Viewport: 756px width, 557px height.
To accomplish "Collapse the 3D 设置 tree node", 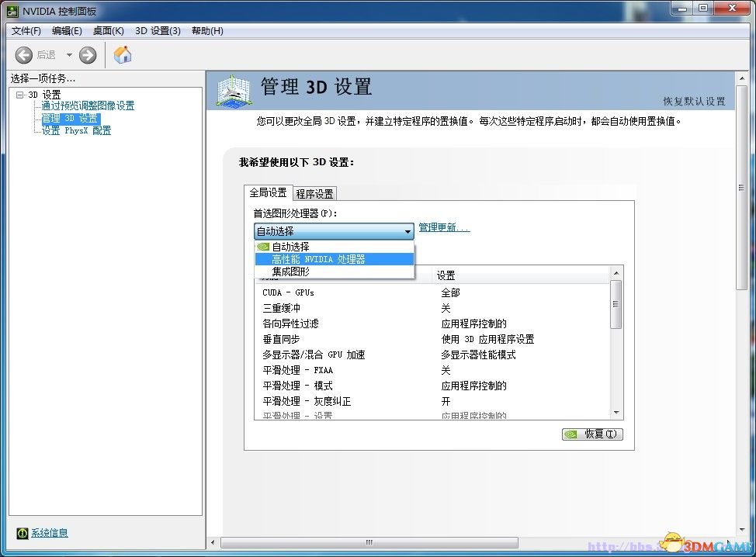I will (19, 95).
